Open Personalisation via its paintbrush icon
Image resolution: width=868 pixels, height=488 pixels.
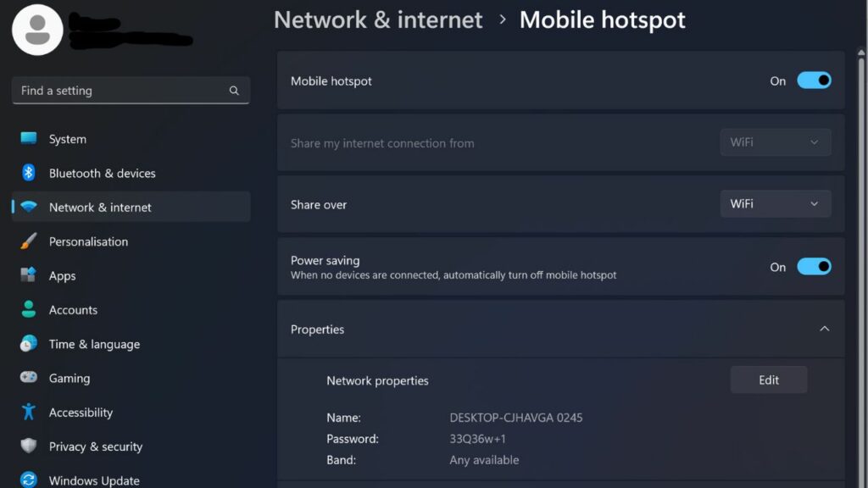coord(29,241)
